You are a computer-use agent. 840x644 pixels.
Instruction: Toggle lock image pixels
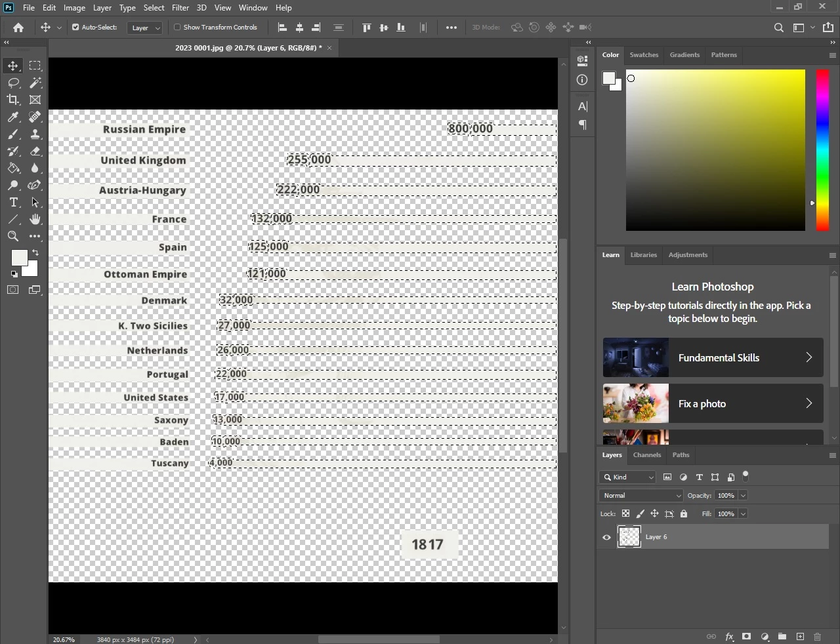coord(640,514)
